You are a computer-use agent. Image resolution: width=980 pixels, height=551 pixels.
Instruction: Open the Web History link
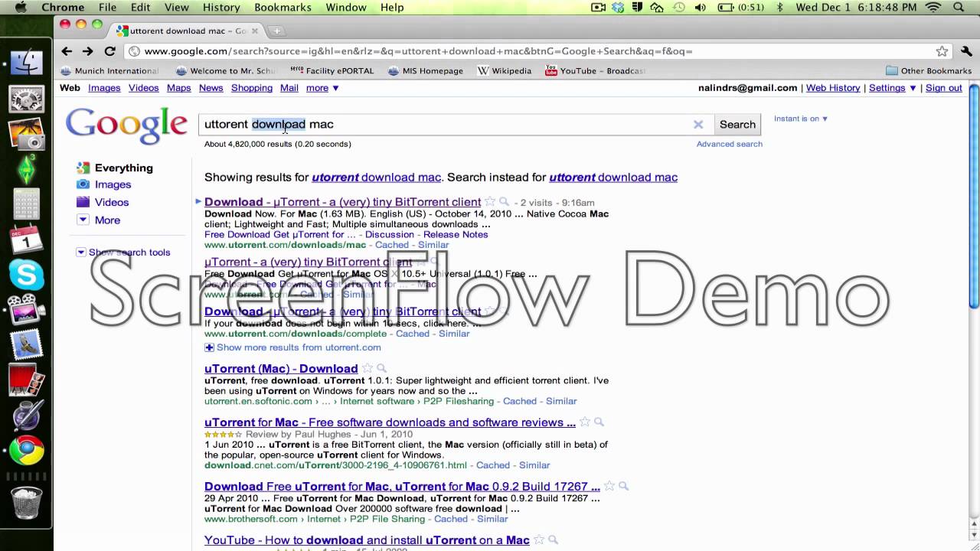833,88
